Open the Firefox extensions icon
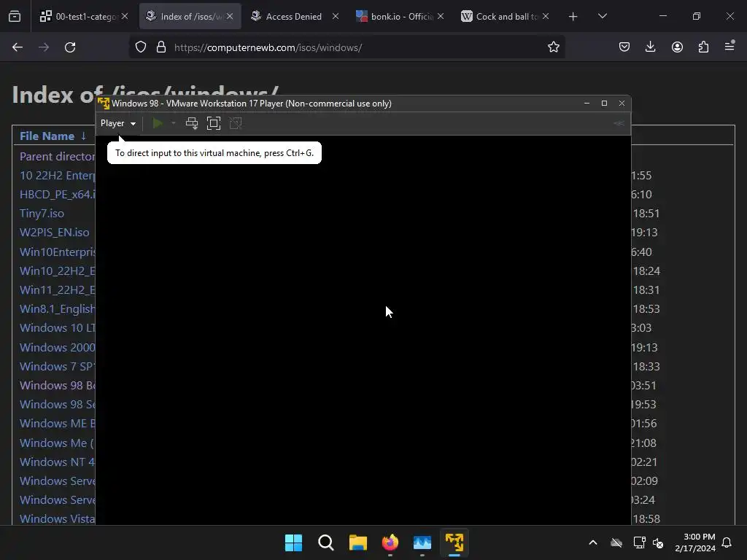Image resolution: width=747 pixels, height=560 pixels. tap(703, 47)
